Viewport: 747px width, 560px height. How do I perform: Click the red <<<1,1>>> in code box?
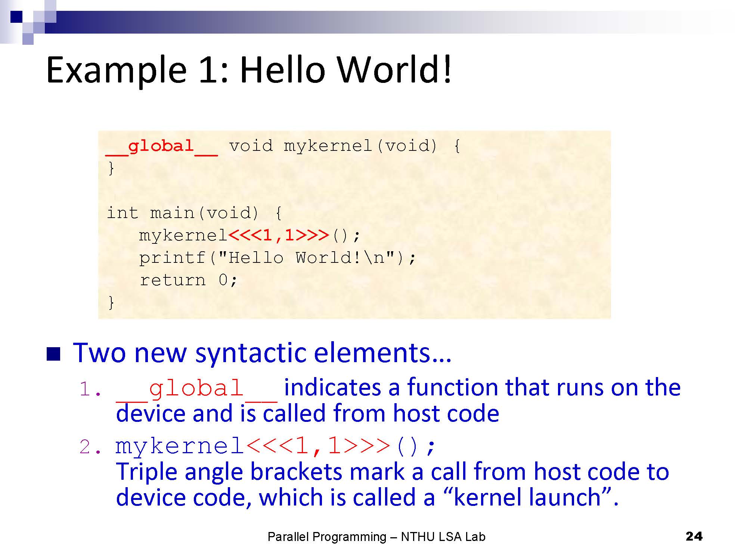[x=278, y=236]
